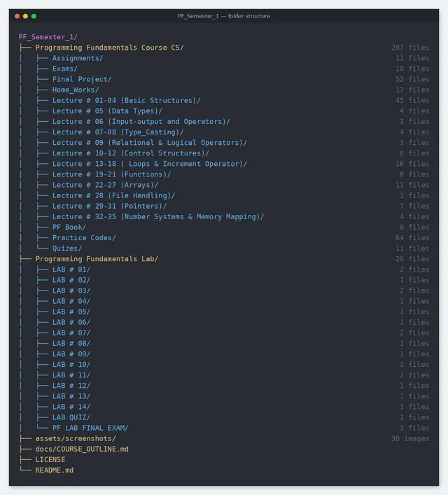Click the '7 files' count for Pointers
Viewport: 448px width, 495px height.
pos(414,206)
